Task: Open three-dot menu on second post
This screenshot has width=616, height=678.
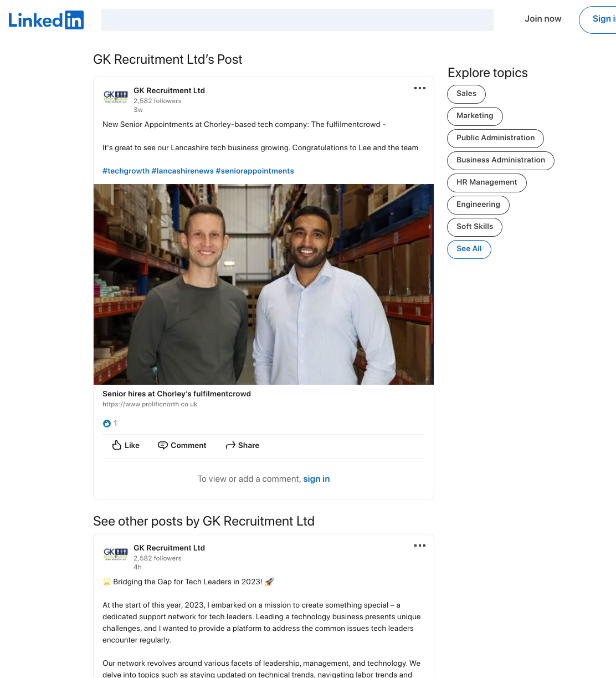Action: 420,546
